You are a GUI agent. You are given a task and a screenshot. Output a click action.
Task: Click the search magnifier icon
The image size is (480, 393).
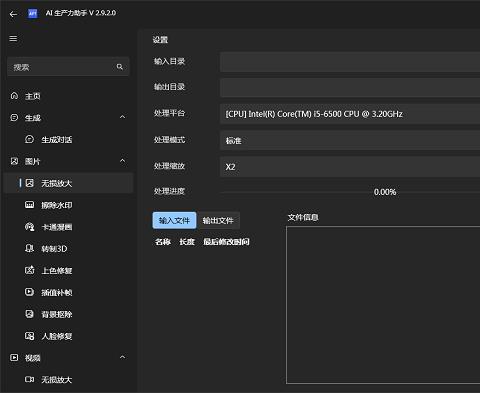pyautogui.click(x=120, y=67)
